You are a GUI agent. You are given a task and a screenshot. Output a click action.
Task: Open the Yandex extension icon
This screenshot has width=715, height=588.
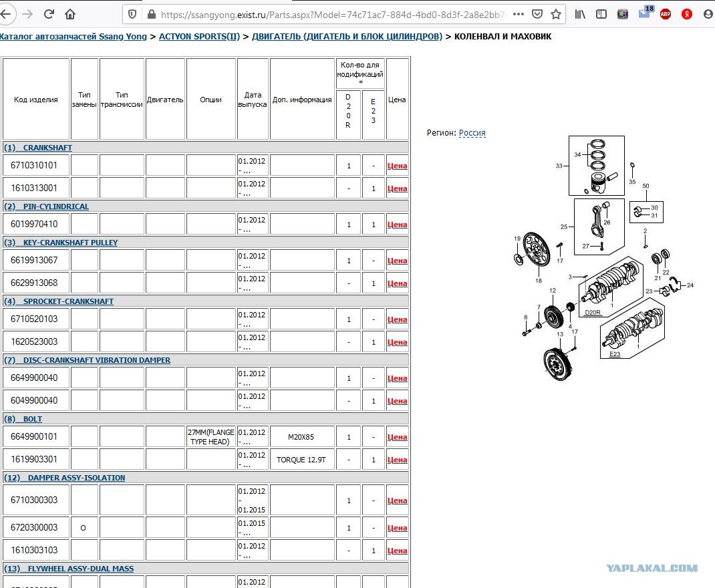coord(687,14)
